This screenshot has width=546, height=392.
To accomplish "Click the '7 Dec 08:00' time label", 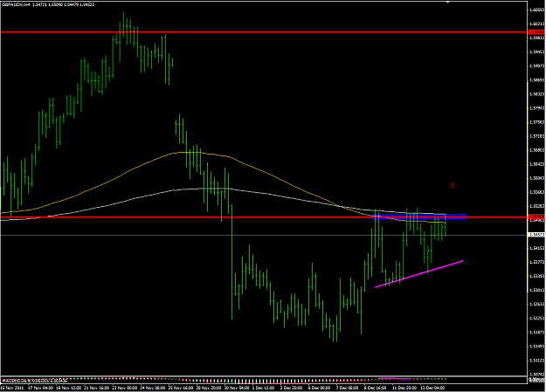I will (x=347, y=388).
